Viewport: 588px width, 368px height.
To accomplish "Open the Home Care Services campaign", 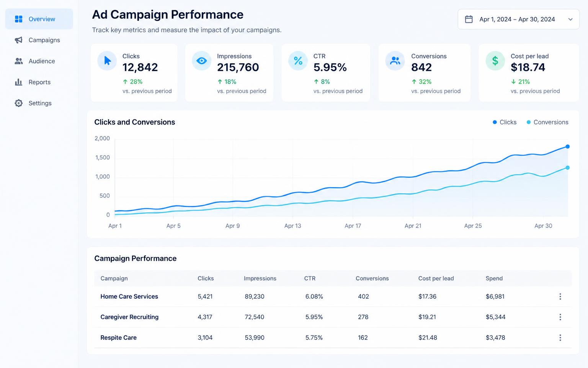I will pos(129,297).
